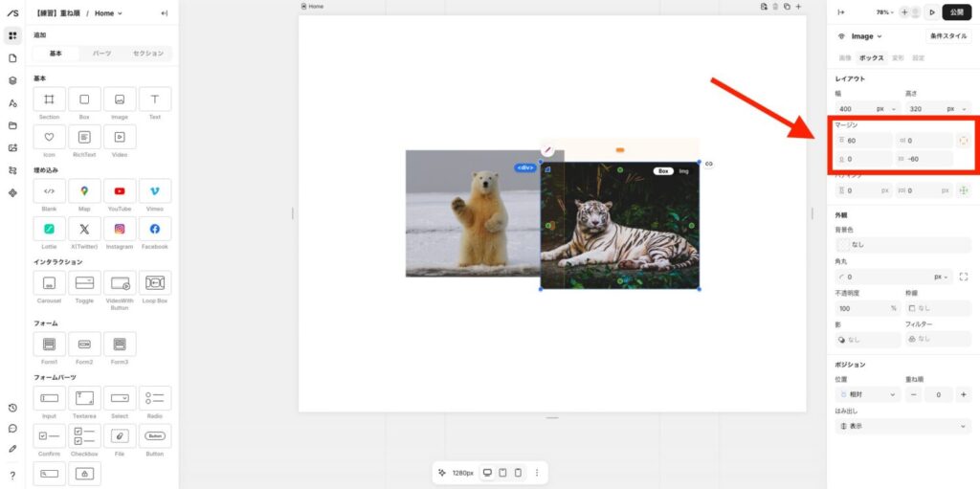
Task: Add the Lottie embed element
Action: click(x=49, y=230)
